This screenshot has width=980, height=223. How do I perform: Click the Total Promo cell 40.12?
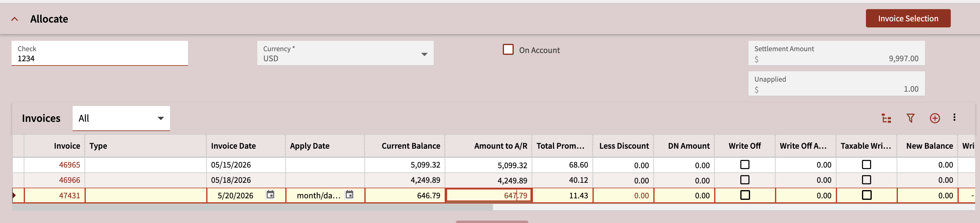click(563, 180)
